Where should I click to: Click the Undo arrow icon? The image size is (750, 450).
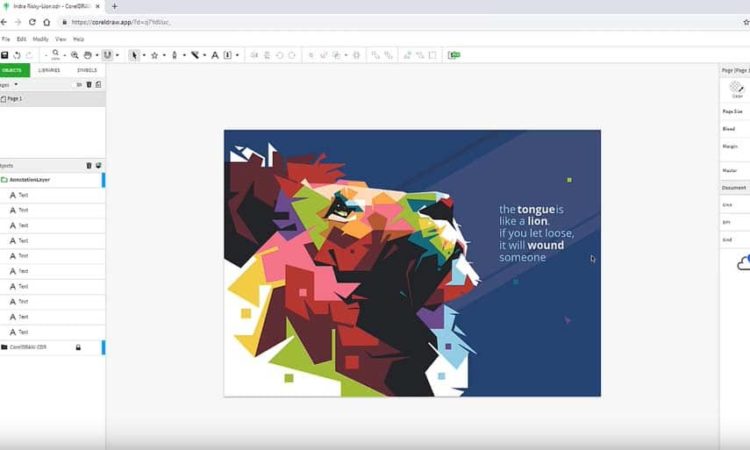[17, 55]
